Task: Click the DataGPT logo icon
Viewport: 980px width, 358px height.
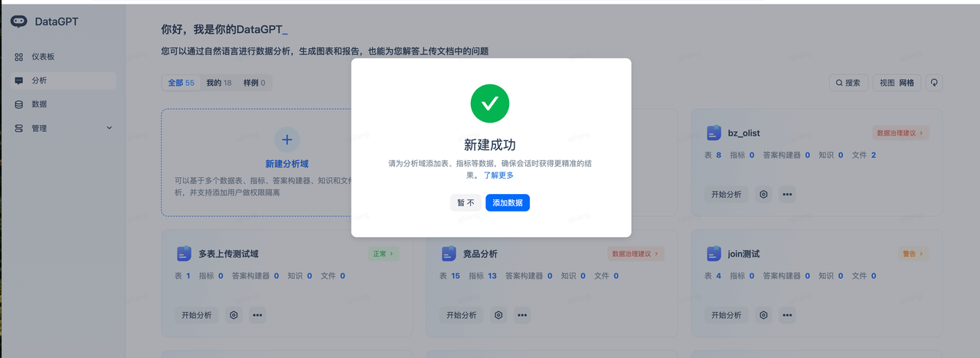Action: pyautogui.click(x=19, y=21)
